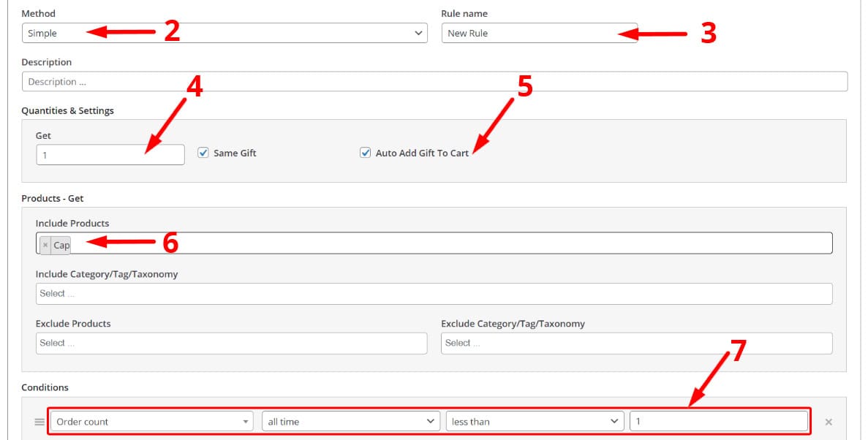The height and width of the screenshot is (440, 868).
Task: Click the condition value field containing 1
Action: click(718, 422)
